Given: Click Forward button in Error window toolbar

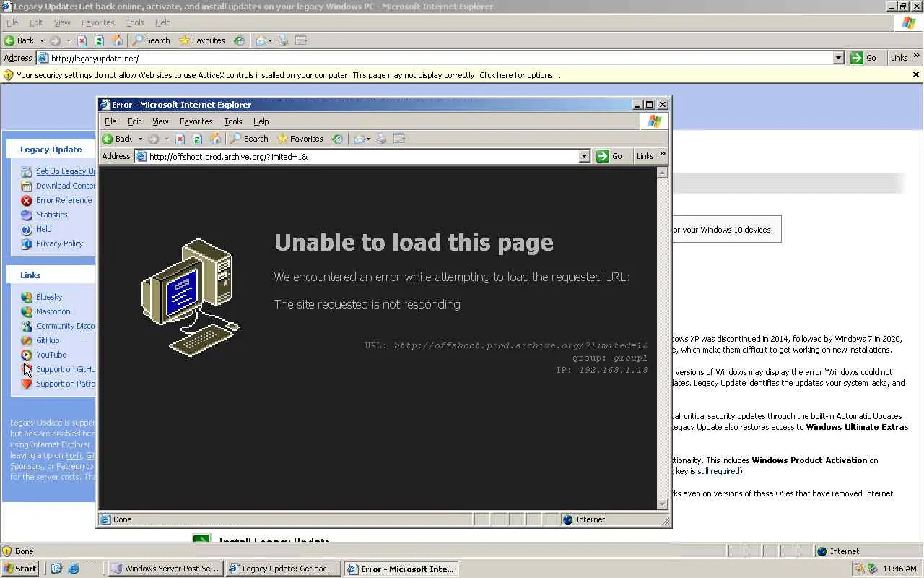Looking at the screenshot, I should tap(153, 139).
